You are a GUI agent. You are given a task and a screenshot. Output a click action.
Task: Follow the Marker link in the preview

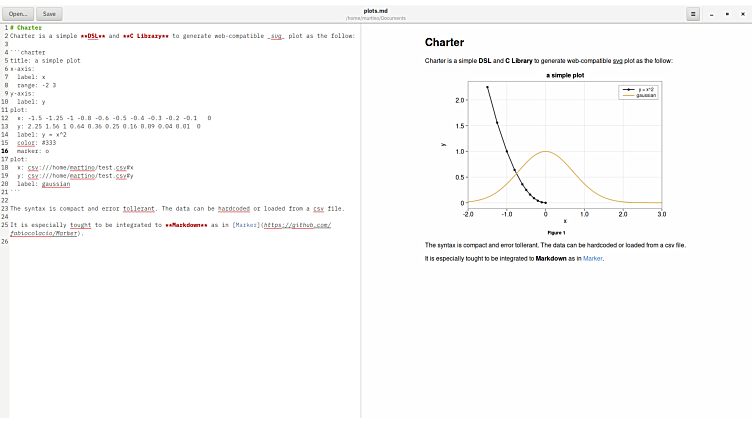pos(593,258)
